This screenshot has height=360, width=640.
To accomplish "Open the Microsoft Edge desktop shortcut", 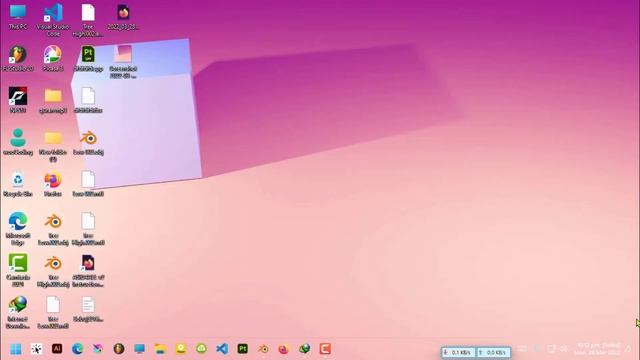I will [x=18, y=229].
